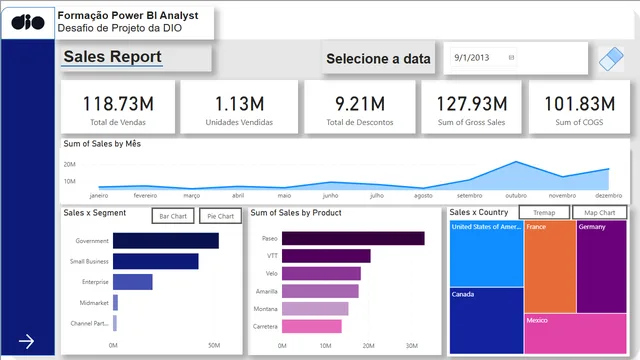The image size is (640, 360).
Task: Select the Total de Descontos card
Action: [360, 107]
